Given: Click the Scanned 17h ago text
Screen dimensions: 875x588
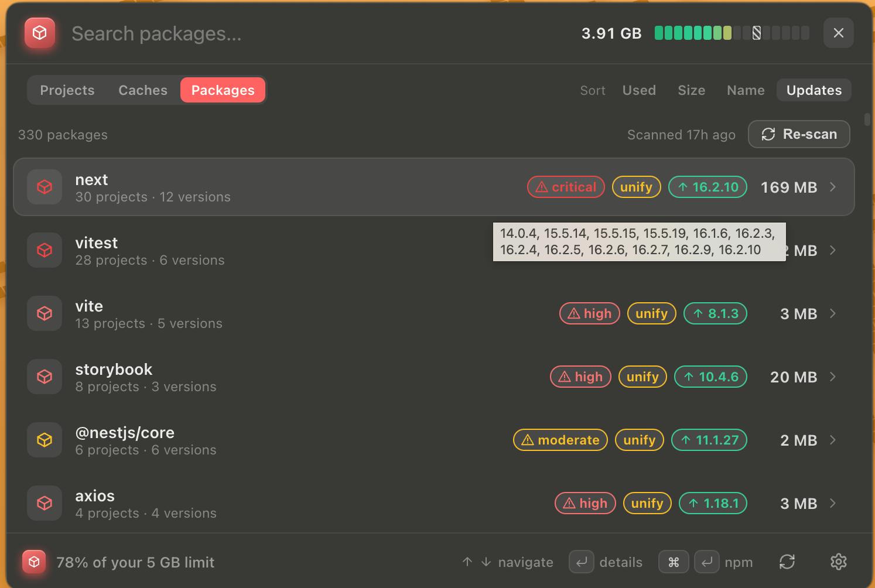Looking at the screenshot, I should tap(681, 135).
